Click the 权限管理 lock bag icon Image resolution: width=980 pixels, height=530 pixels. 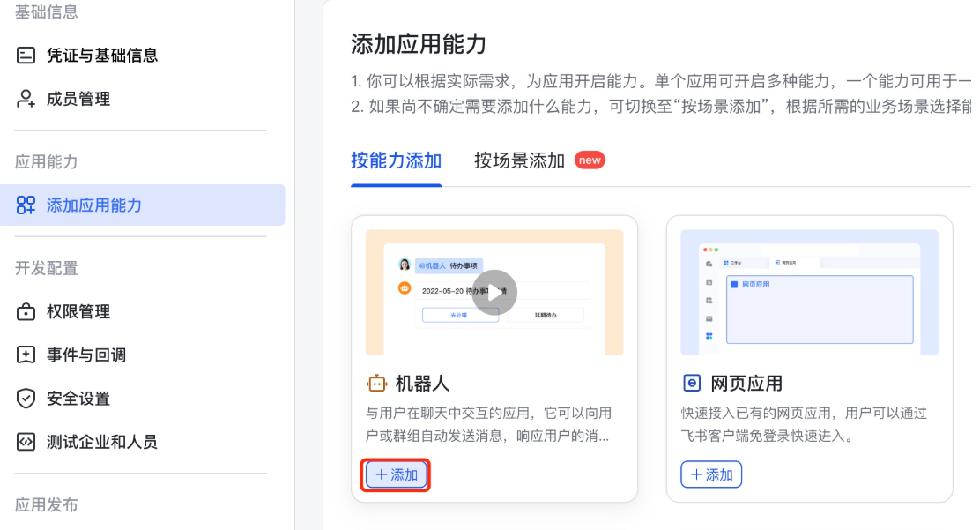click(26, 311)
